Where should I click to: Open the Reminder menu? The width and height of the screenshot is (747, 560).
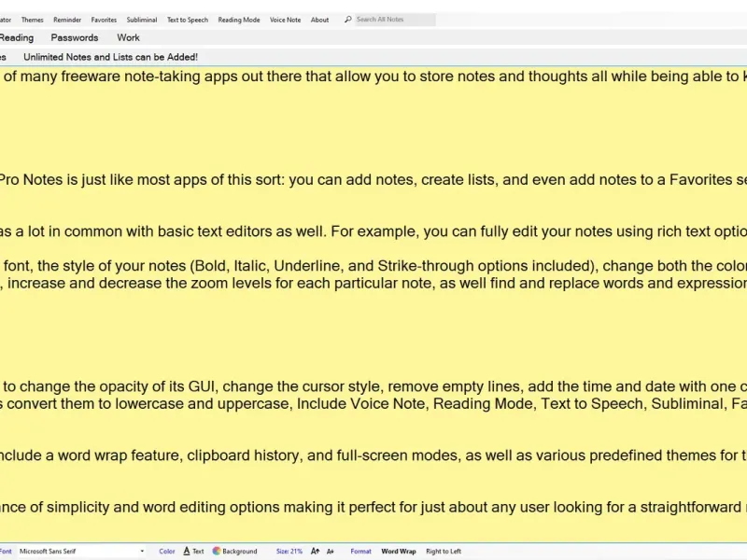click(x=67, y=20)
